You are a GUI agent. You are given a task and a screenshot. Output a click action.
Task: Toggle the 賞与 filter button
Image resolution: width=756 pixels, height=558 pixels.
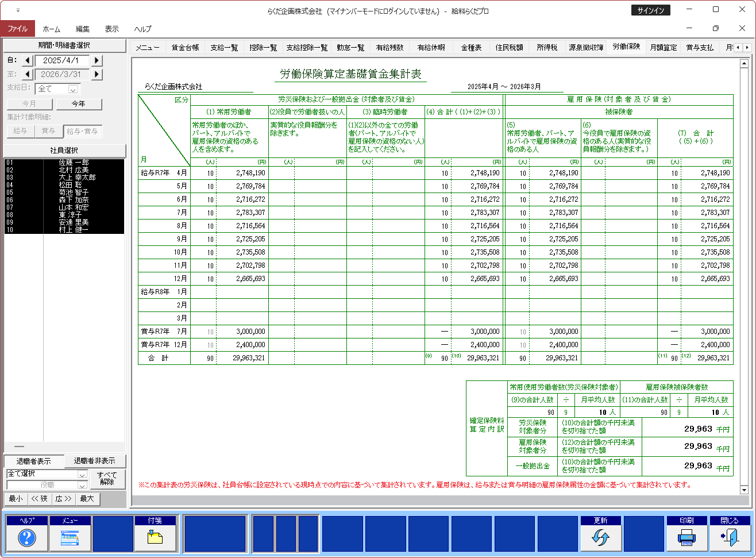pyautogui.click(x=48, y=131)
